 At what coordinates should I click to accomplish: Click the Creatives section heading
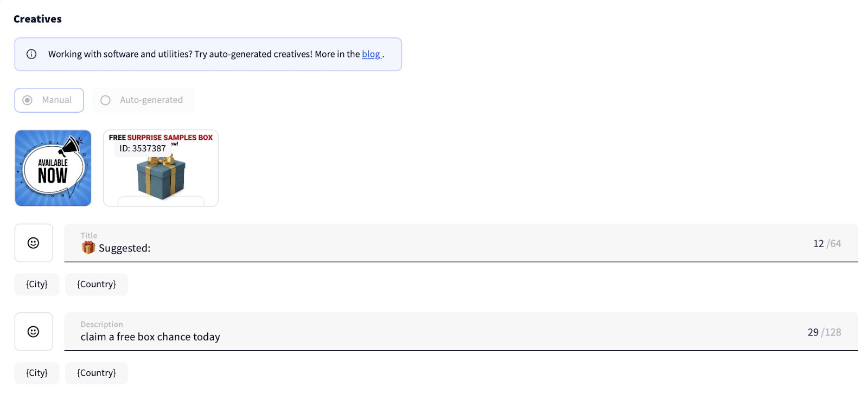(x=37, y=19)
